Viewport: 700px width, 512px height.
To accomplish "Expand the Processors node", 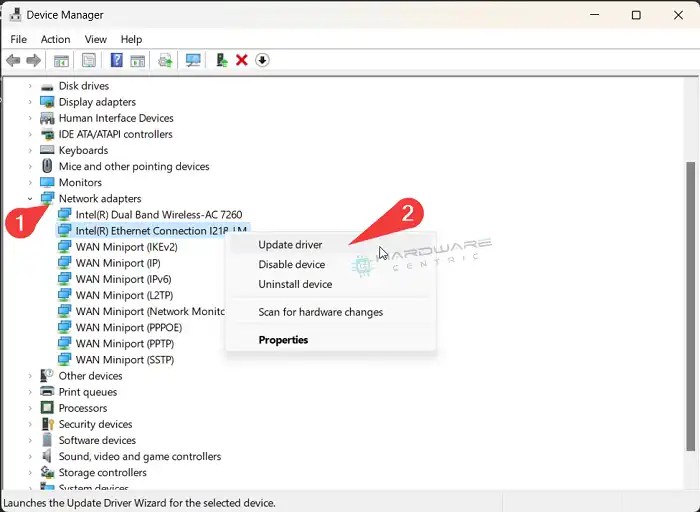I will click(x=30, y=408).
